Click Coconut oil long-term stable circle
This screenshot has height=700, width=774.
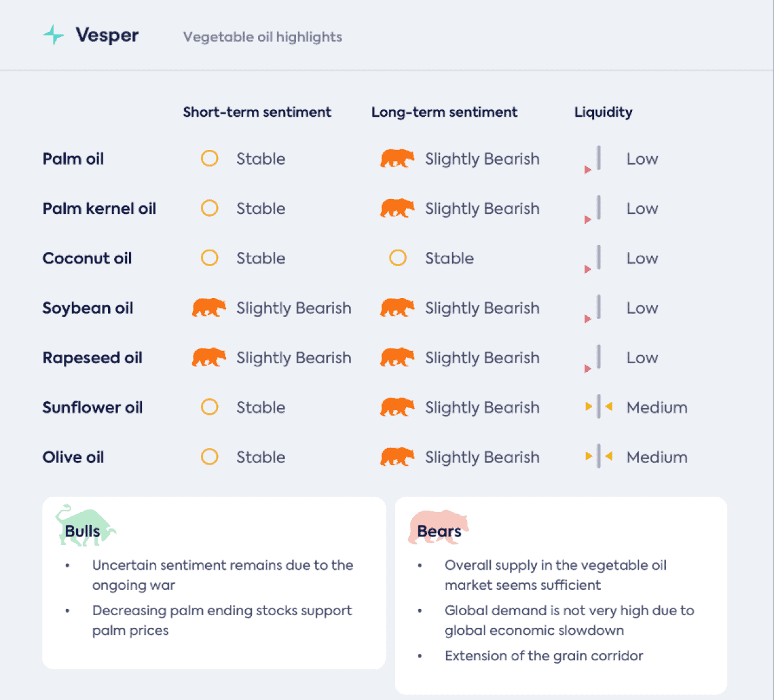(398, 258)
